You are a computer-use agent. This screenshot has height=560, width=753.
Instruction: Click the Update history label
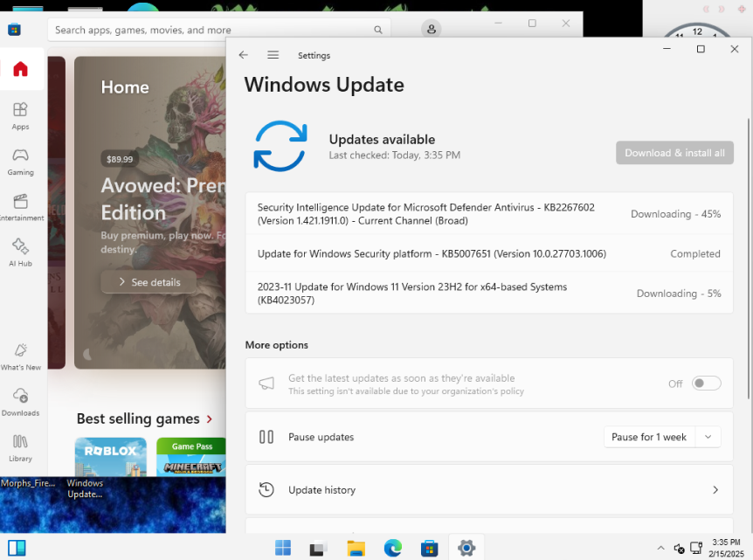pos(322,490)
